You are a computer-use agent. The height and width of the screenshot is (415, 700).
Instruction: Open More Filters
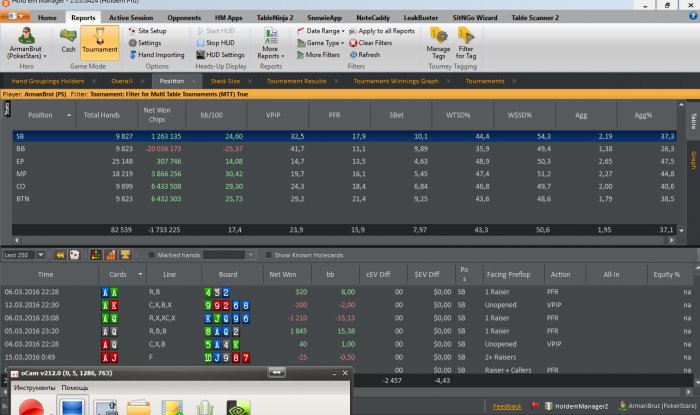pos(318,55)
